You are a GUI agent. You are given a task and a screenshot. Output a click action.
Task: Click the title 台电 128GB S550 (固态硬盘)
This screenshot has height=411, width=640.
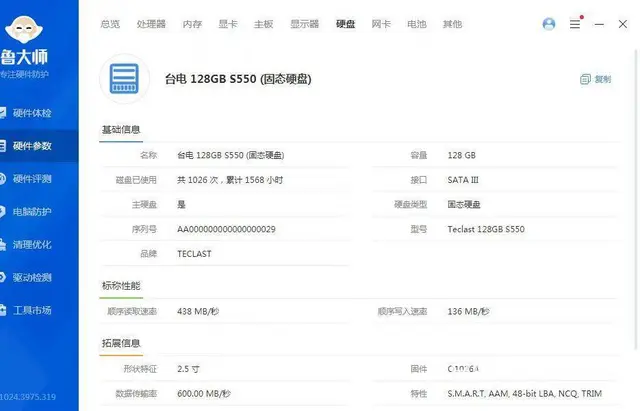click(x=238, y=79)
